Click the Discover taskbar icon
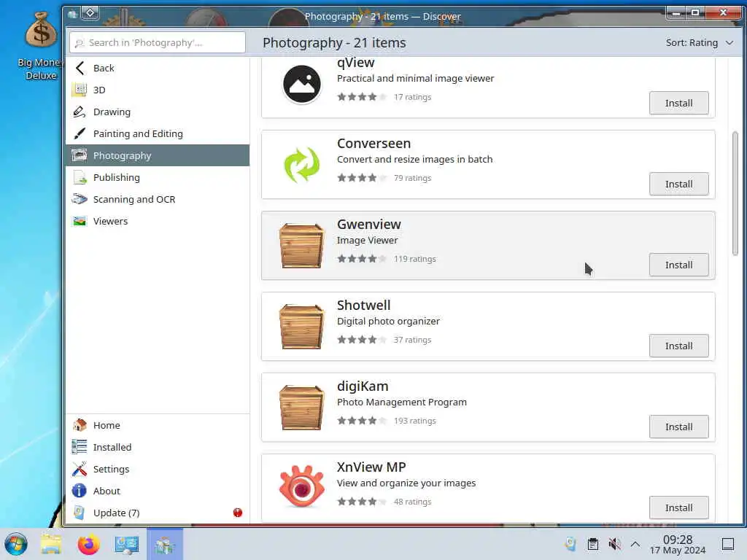 (165, 544)
